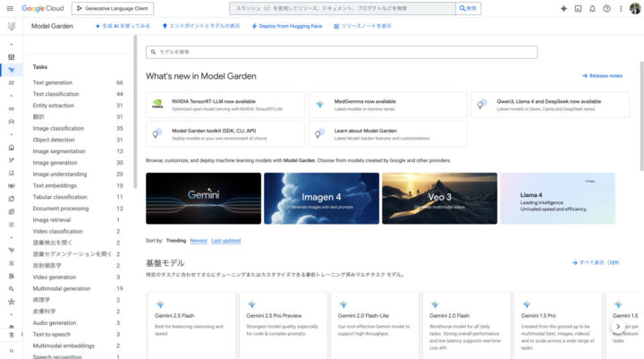Click the sparkle icon on Gemini 1.5 Pro card
Screen dimensions: 644x359
(x=527, y=304)
